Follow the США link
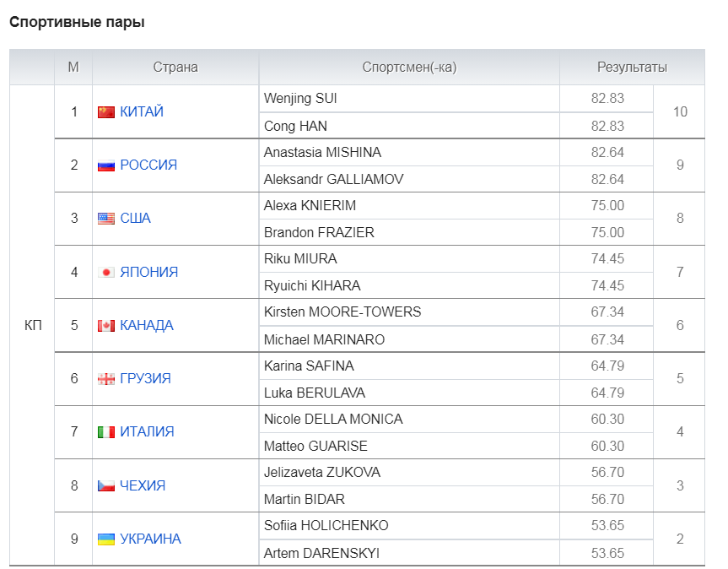Image resolution: width=728 pixels, height=569 pixels. pyautogui.click(x=135, y=219)
